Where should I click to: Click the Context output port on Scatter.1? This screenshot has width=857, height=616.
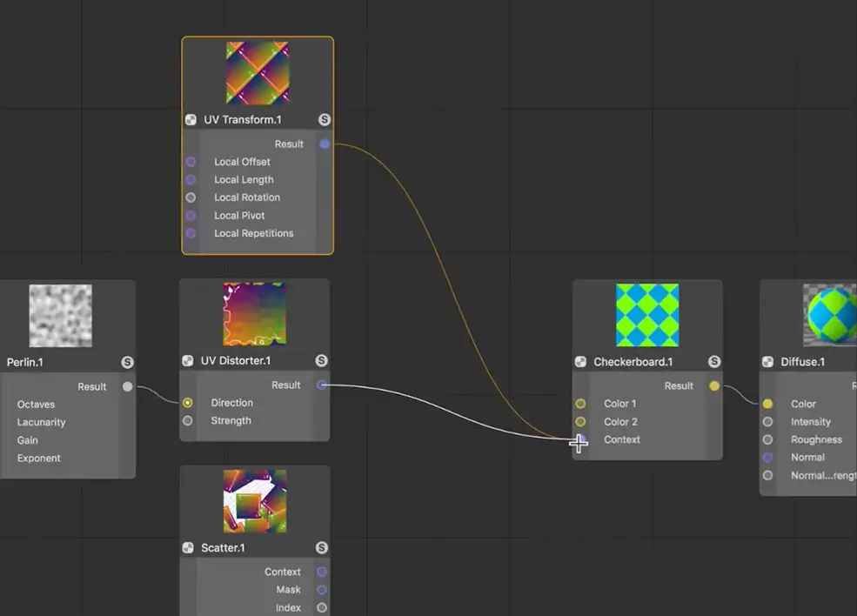[321, 572]
